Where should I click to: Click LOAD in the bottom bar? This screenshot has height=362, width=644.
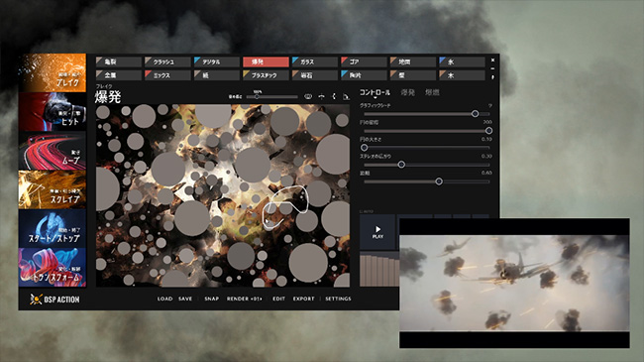(164, 299)
